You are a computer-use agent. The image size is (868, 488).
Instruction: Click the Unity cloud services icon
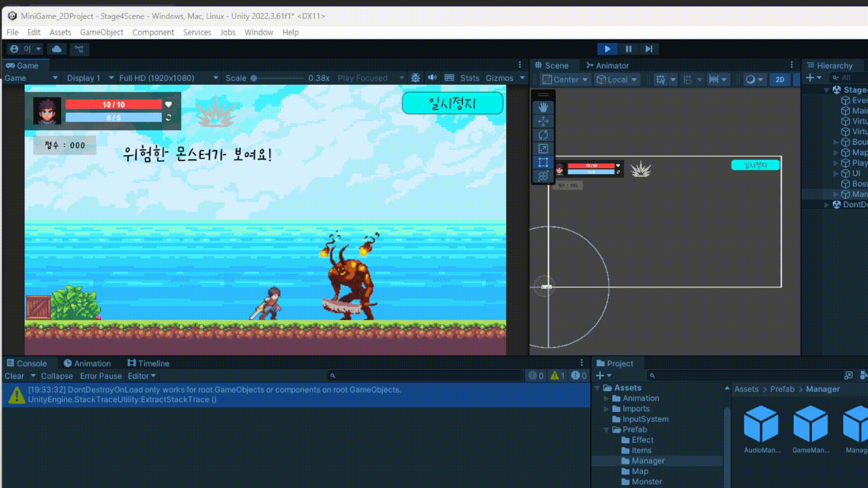(x=57, y=49)
